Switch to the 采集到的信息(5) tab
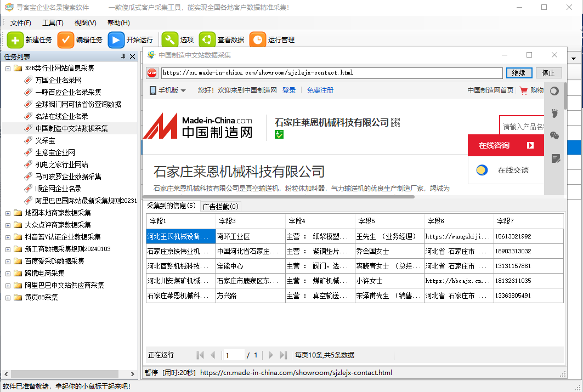 pyautogui.click(x=171, y=206)
